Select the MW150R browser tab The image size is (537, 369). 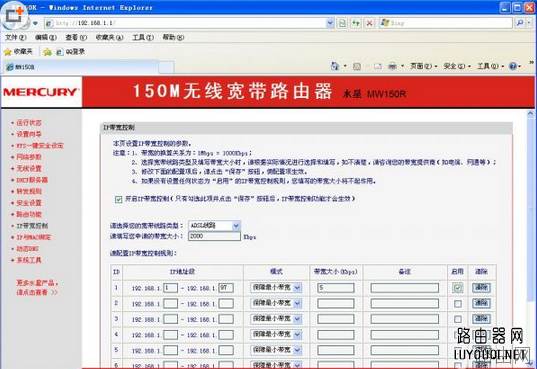point(80,67)
